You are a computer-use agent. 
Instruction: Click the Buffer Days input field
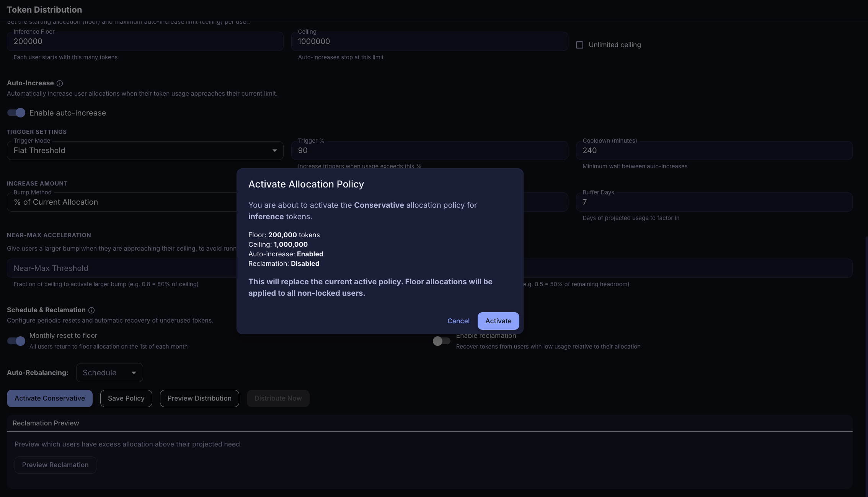coord(714,202)
